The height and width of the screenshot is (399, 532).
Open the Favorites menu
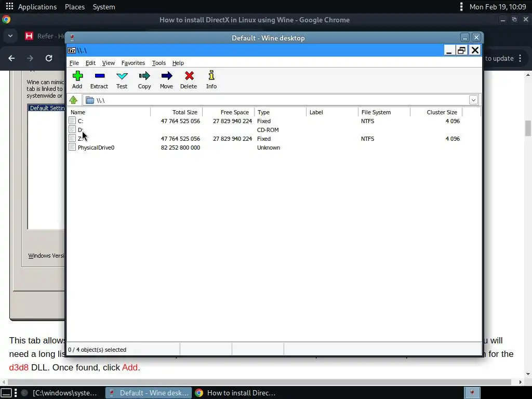click(x=133, y=63)
